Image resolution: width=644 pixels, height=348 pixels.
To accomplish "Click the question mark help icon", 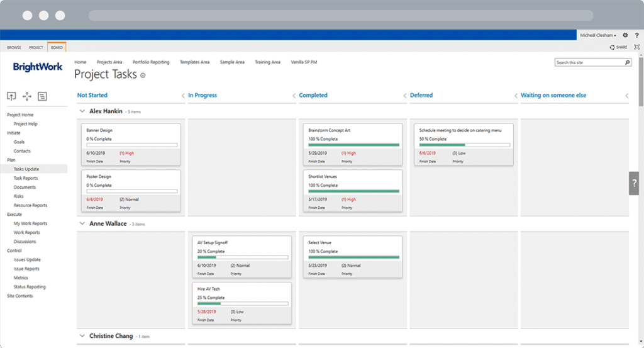I will pos(636,35).
